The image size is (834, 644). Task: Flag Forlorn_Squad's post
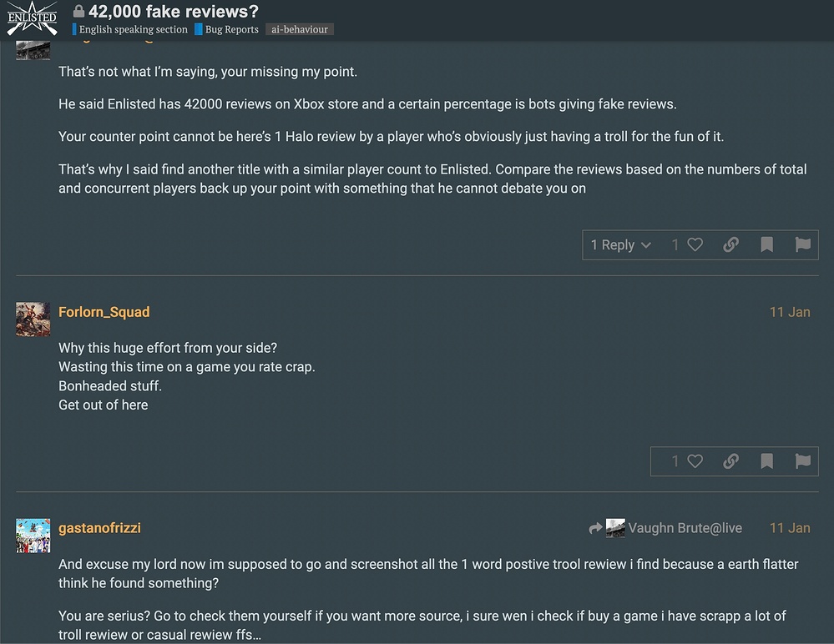click(802, 461)
